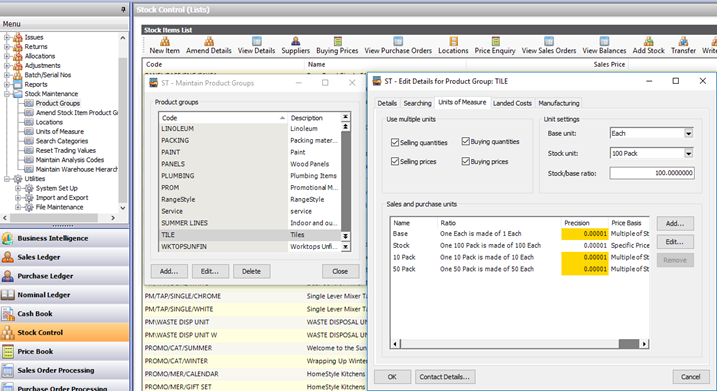Switch to the Searching tab
The image size is (717, 391).
[x=417, y=103]
